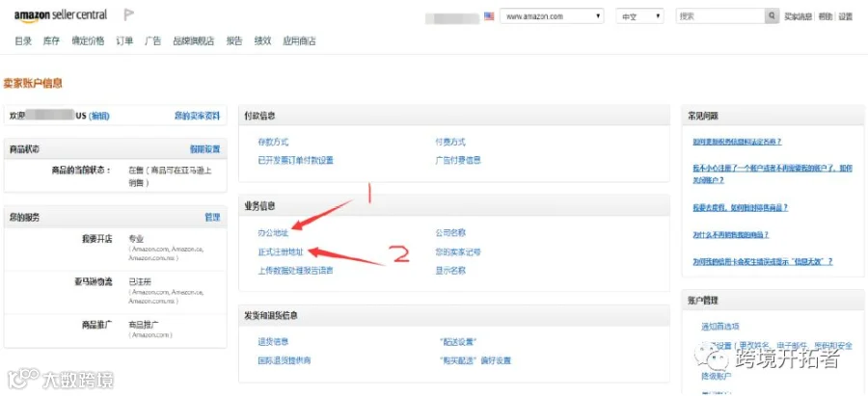Screen dimensions: 868x396
Task: Open the 广告 menu
Action: tap(152, 40)
